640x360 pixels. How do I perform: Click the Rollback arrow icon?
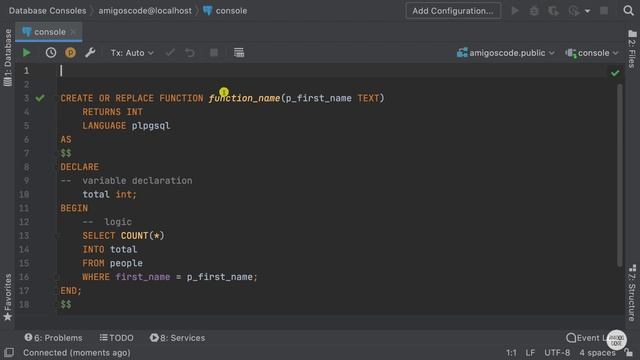190,53
